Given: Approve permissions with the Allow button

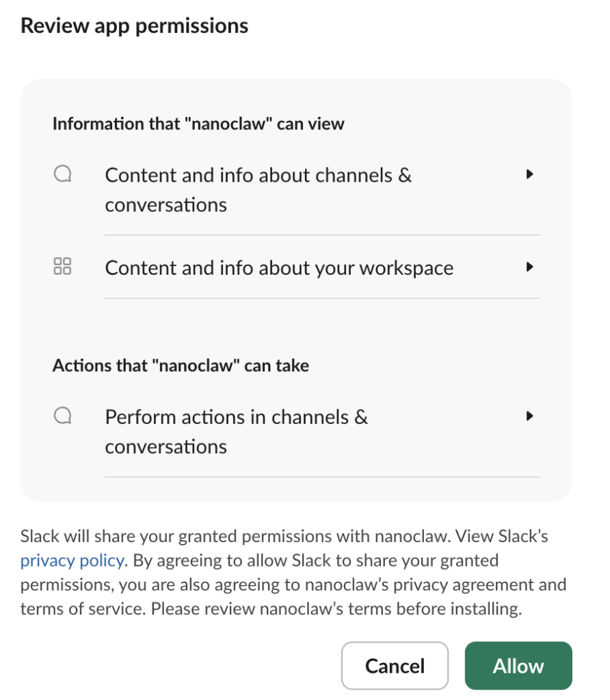Looking at the screenshot, I should click(518, 666).
